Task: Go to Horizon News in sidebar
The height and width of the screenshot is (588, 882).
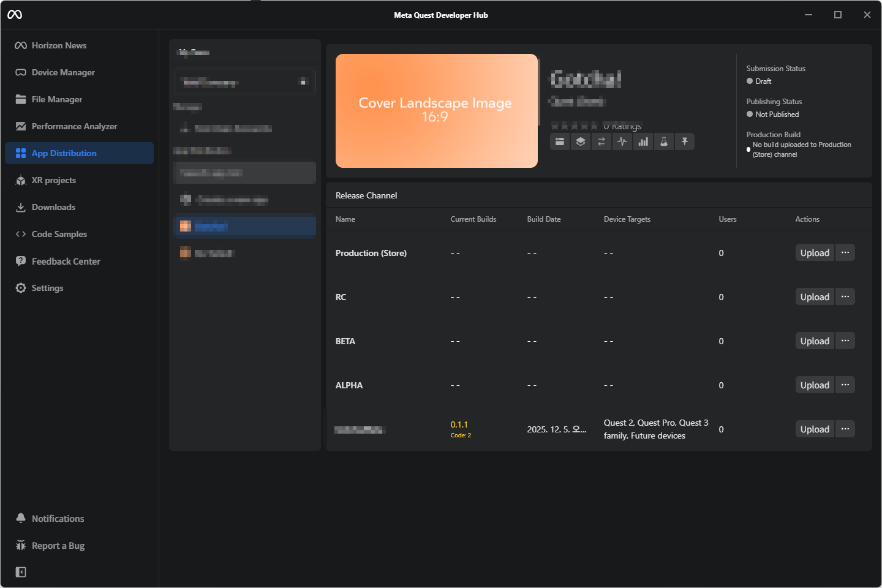Action: [79, 45]
